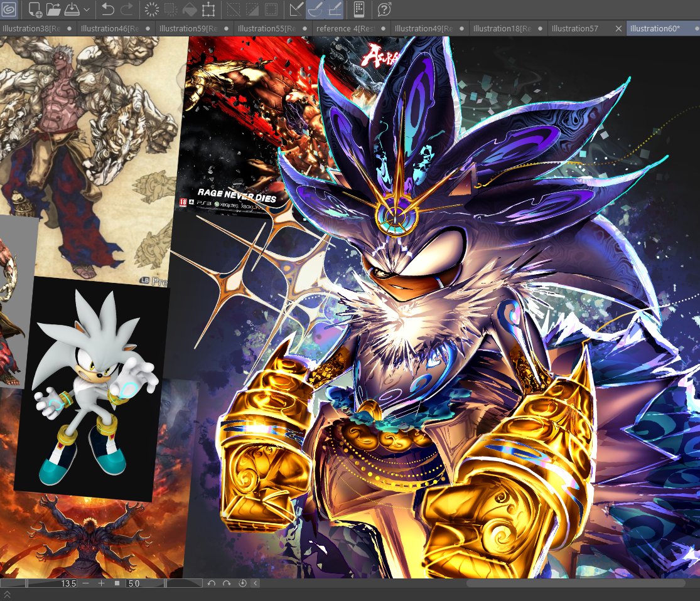Open Clip Studio launcher icon
Viewport: 700px width, 601px height.
[x=9, y=9]
